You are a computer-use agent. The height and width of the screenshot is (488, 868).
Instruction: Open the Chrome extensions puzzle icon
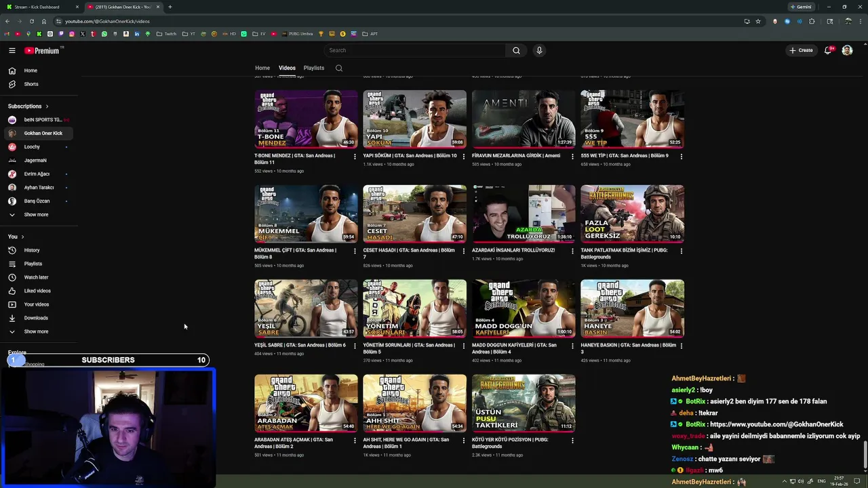pyautogui.click(x=812, y=21)
